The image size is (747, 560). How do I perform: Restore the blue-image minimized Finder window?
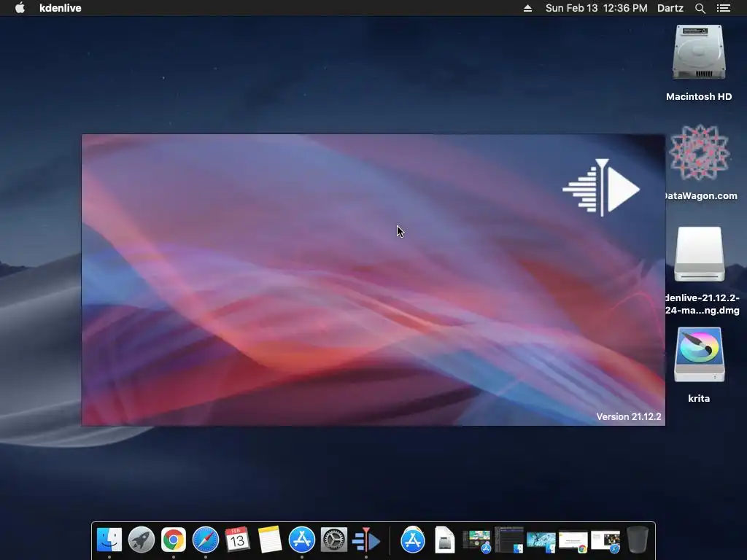[x=541, y=542]
